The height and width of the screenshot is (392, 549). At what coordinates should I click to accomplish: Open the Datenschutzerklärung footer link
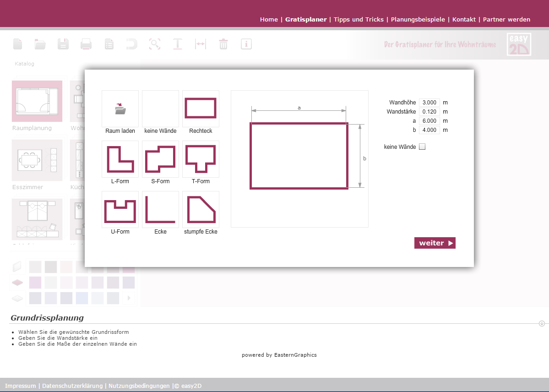tap(72, 386)
